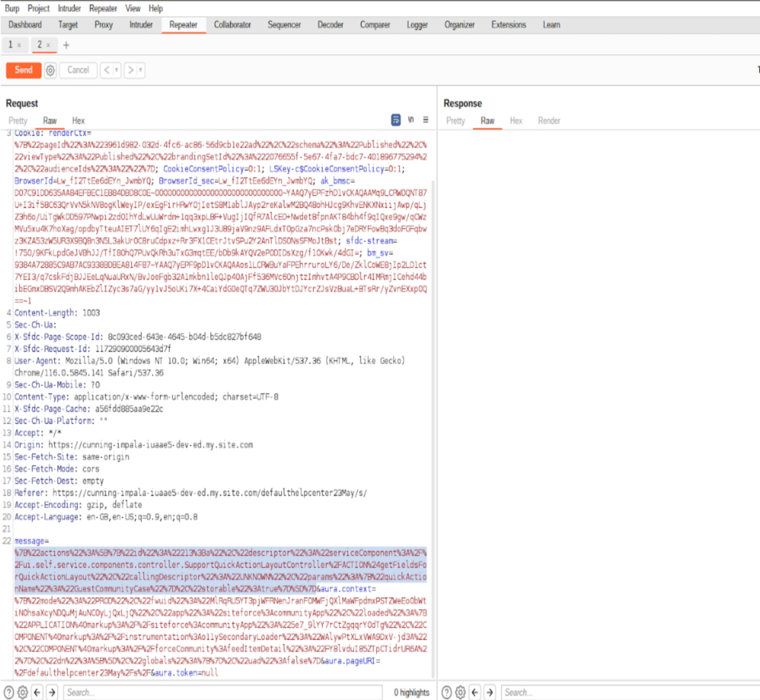Close Repeater tab 2
The image size is (760, 700).
click(48, 45)
